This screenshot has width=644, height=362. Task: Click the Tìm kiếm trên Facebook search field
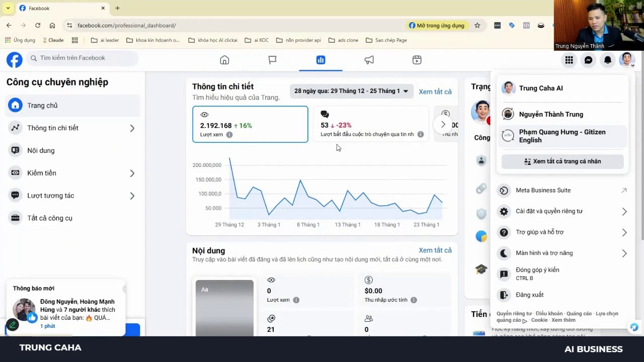click(x=83, y=58)
